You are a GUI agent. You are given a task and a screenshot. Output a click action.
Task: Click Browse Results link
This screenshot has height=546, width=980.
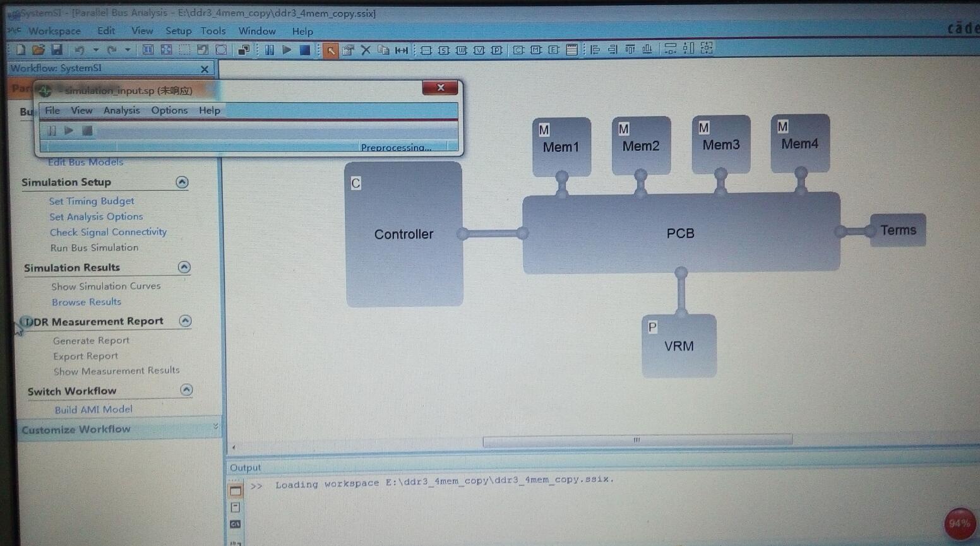point(87,302)
